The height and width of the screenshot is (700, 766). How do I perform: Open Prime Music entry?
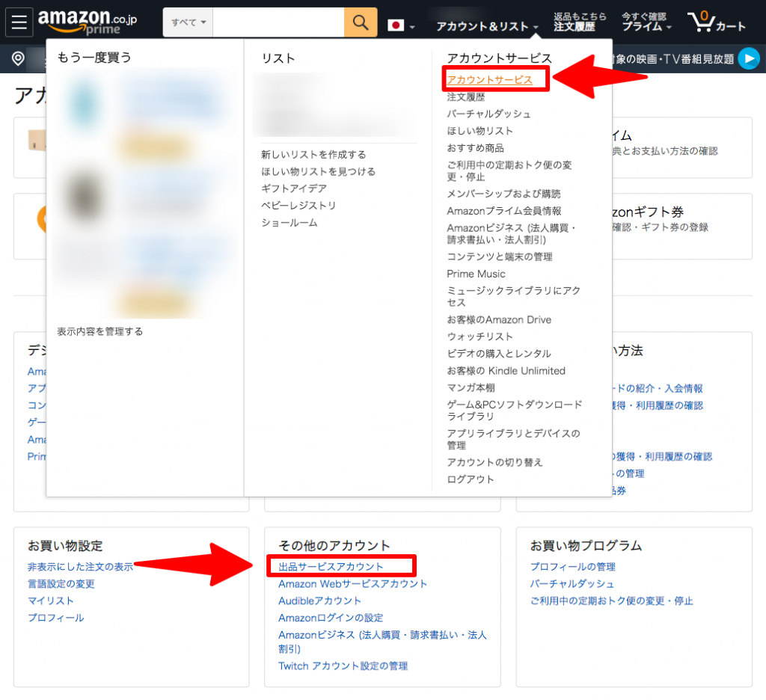tap(476, 274)
